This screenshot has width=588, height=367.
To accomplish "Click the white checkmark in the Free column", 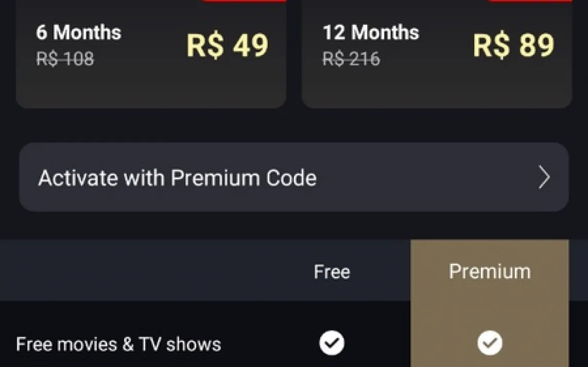I will click(331, 343).
